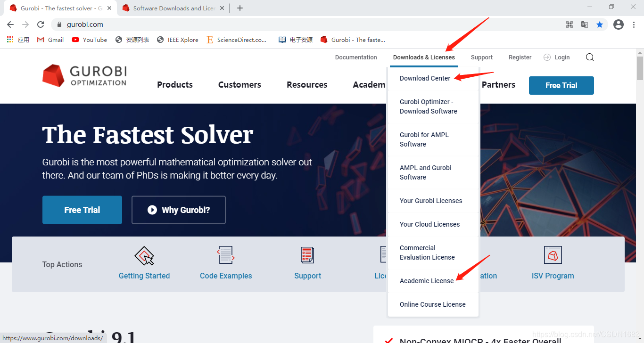This screenshot has width=644, height=343.
Task: Open the ISV Program text link
Action: pyautogui.click(x=553, y=276)
